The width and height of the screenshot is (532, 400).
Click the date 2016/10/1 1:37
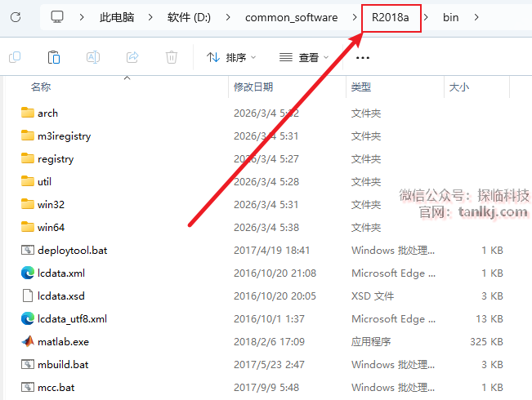click(x=269, y=319)
